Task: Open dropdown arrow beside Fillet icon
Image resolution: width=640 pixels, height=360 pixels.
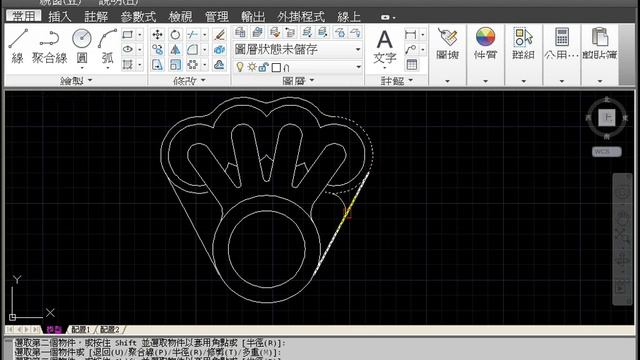Action: point(204,50)
